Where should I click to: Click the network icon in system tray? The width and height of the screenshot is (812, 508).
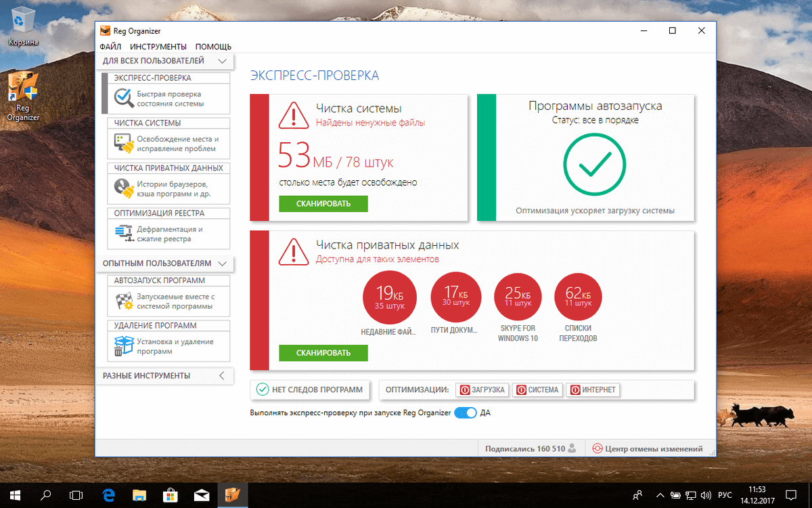tap(690, 494)
